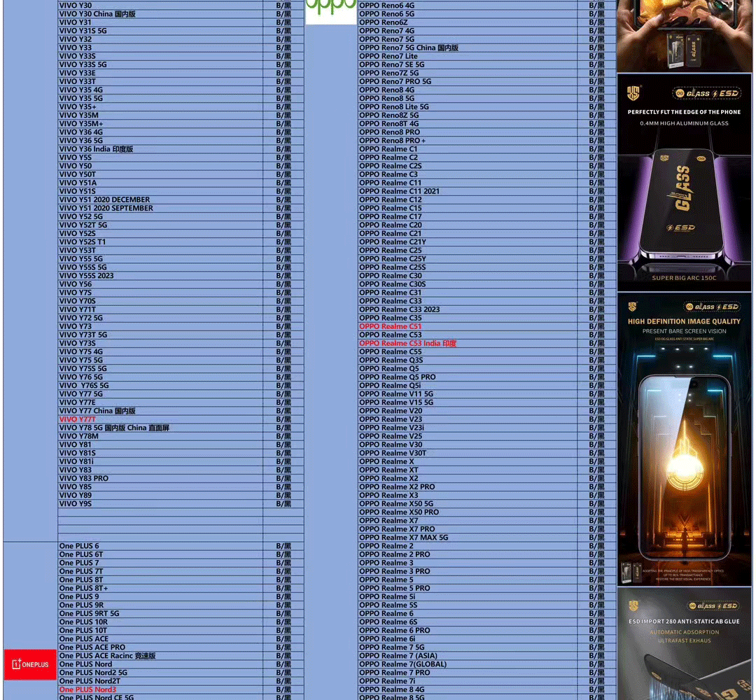Click the B/黑 cell beside VIVO Y77T
This screenshot has height=700, width=756.
click(283, 419)
